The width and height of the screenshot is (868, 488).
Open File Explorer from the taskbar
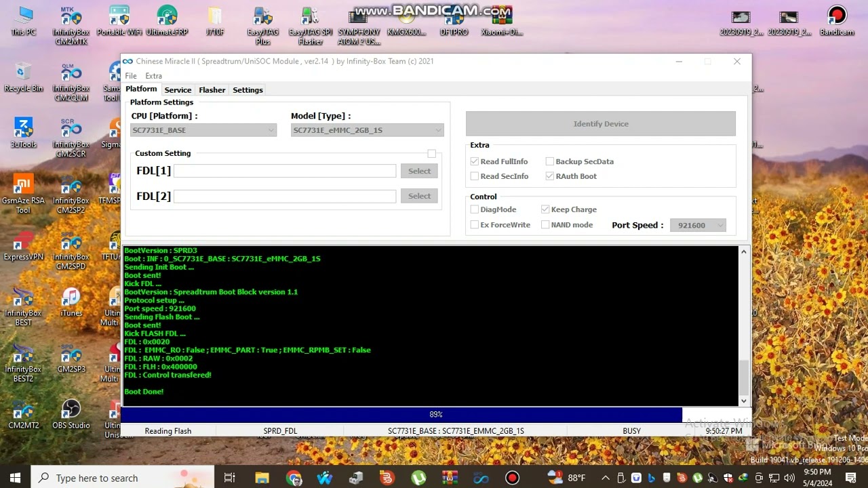pyautogui.click(x=262, y=478)
